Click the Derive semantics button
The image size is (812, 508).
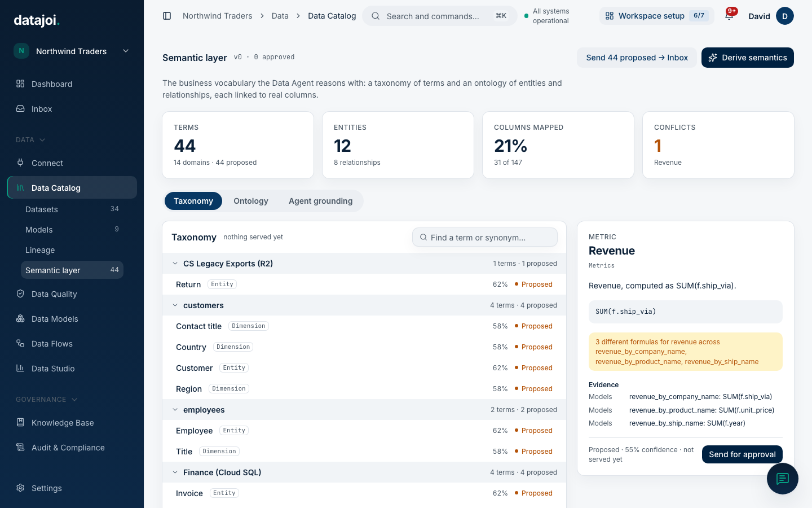point(748,58)
